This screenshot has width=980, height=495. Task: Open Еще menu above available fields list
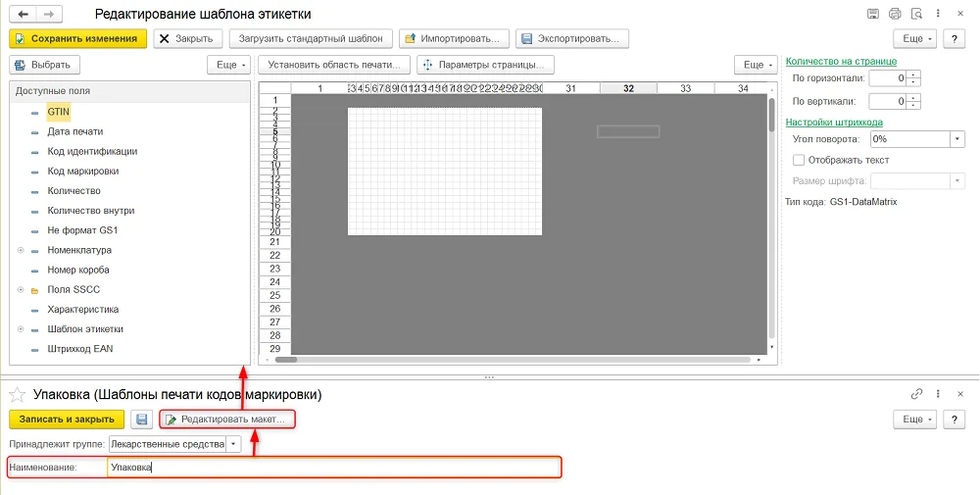228,65
